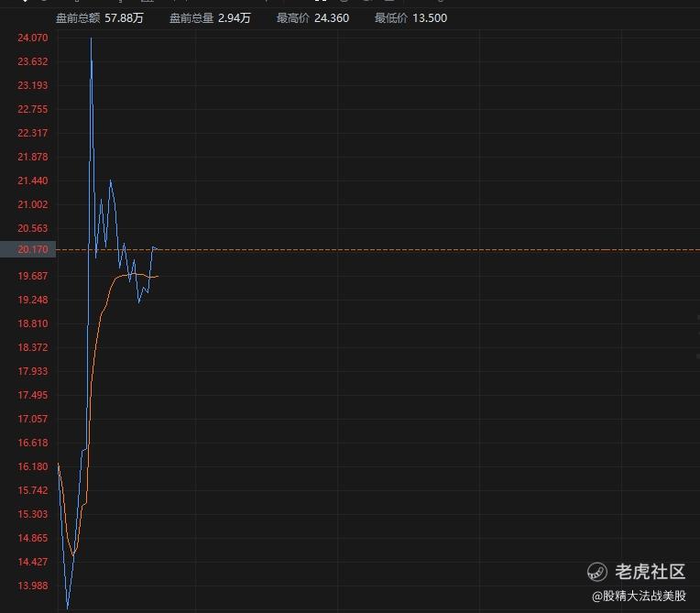Click the 17.933 price axis label
This screenshot has width=700, height=613.
pos(33,371)
